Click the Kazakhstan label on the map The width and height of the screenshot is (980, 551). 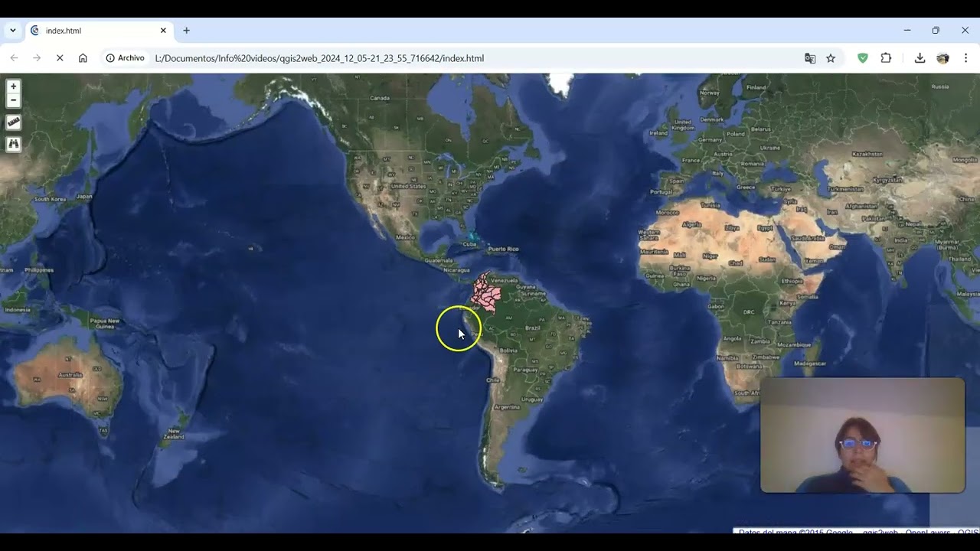click(x=866, y=153)
